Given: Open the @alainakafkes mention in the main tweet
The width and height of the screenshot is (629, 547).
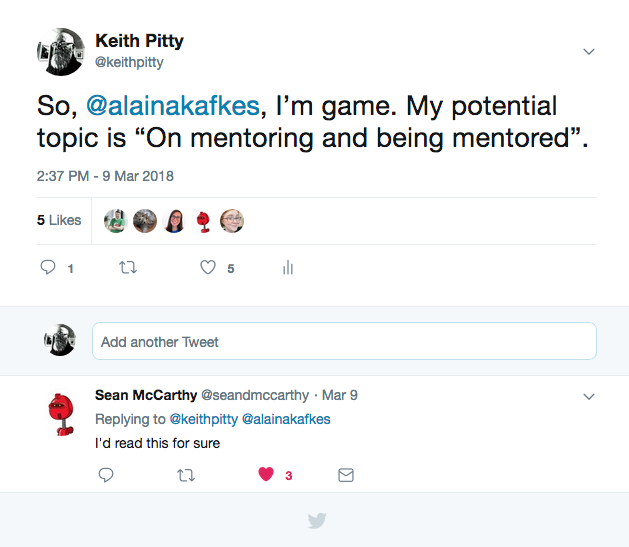Looking at the screenshot, I should pyautogui.click(x=173, y=106).
